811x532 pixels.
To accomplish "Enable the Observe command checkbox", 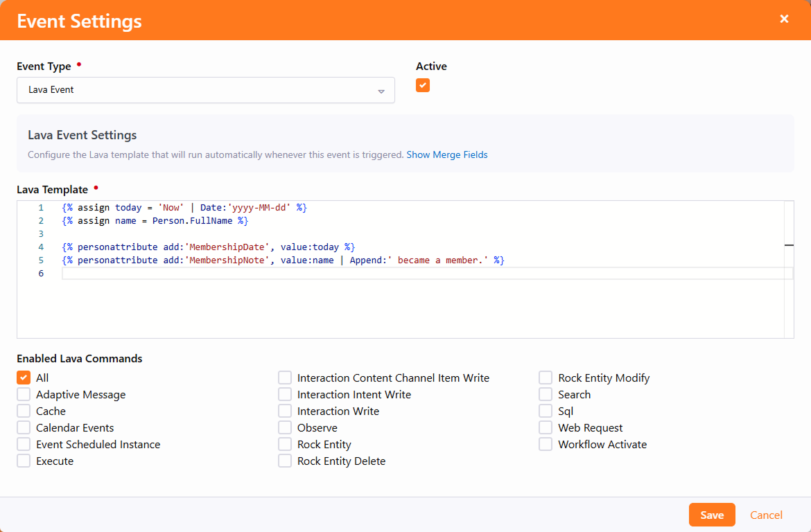I will pyautogui.click(x=285, y=427).
